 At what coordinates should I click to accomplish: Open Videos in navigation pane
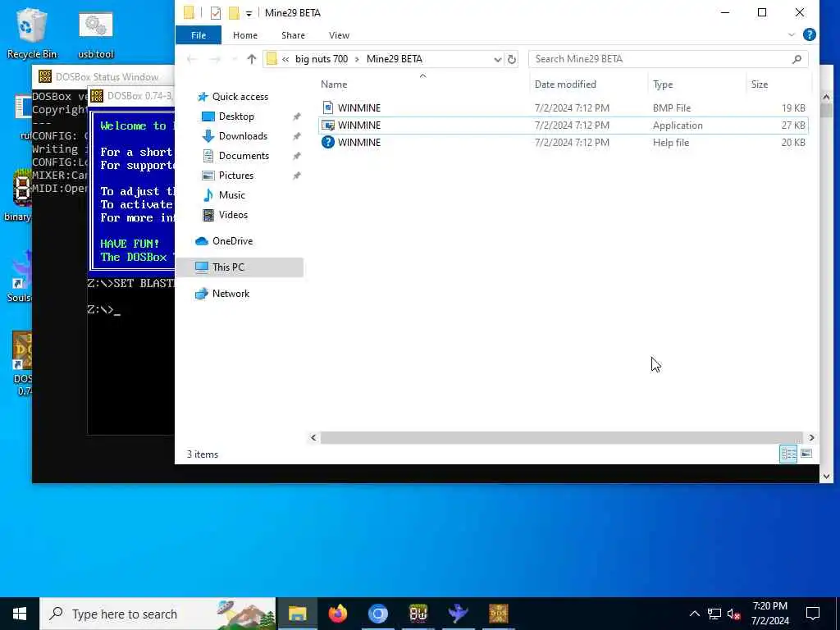233,215
